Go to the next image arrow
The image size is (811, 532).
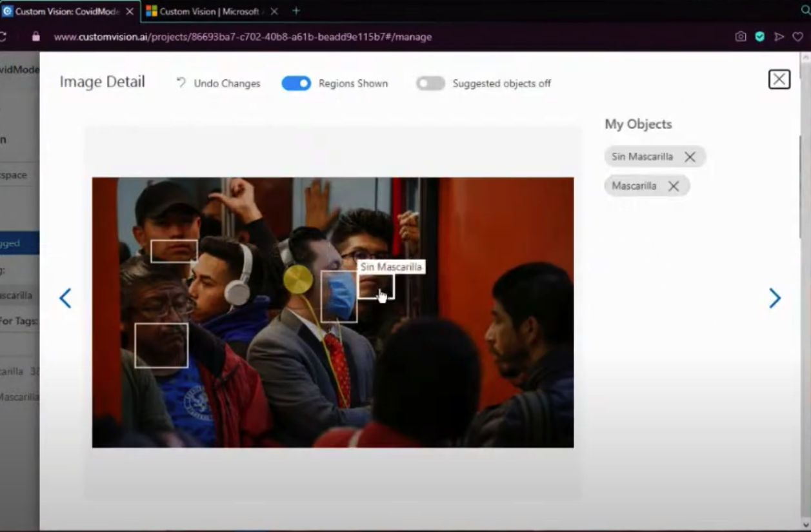(x=774, y=298)
